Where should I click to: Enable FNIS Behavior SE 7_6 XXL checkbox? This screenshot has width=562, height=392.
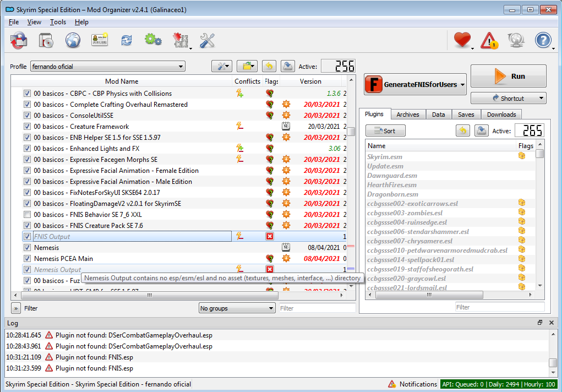(27, 215)
